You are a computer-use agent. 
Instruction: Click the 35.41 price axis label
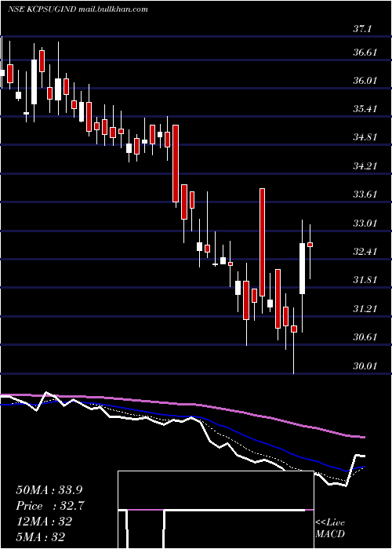click(365, 109)
